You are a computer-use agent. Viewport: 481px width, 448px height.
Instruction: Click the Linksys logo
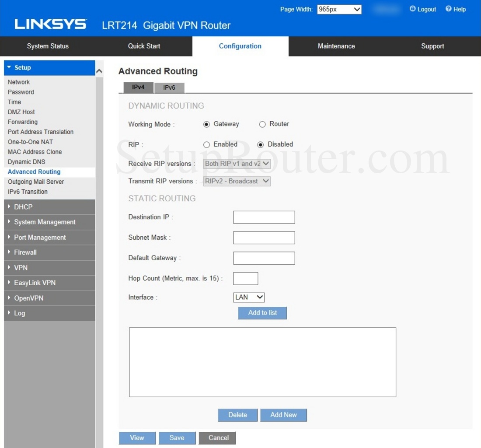coord(51,24)
